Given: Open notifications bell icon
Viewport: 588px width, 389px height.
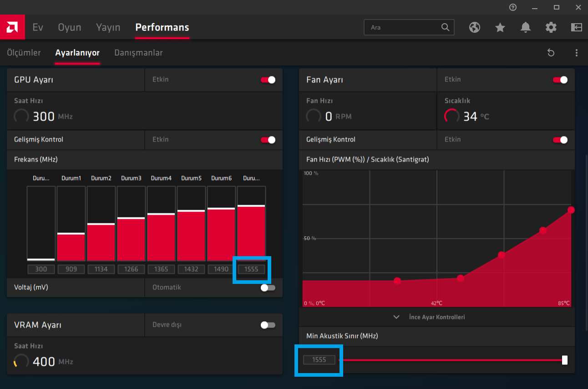Looking at the screenshot, I should [526, 27].
